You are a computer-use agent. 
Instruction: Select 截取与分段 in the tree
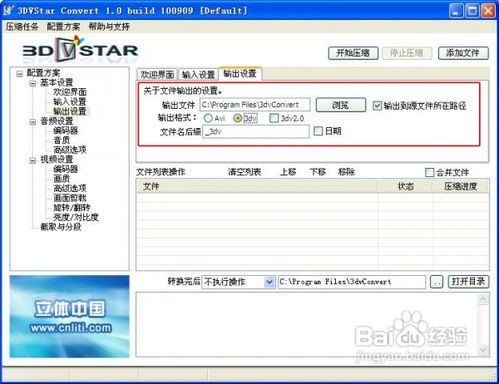61,227
